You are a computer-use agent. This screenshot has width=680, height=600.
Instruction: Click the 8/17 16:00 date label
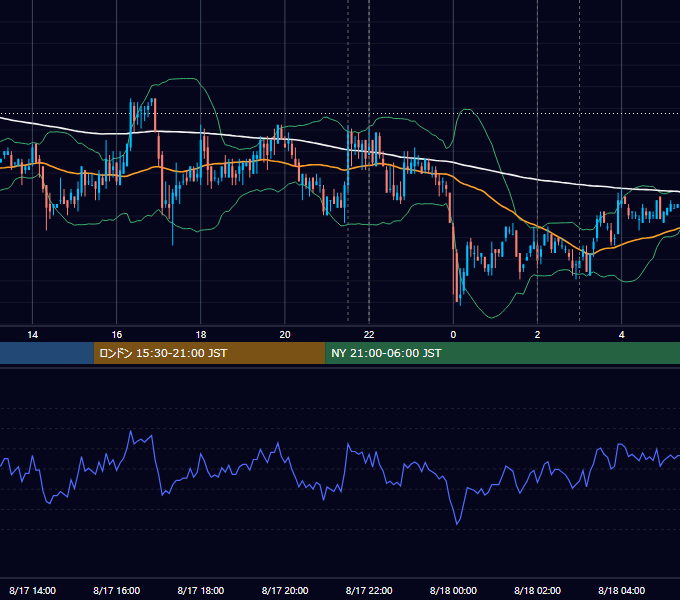tap(117, 590)
